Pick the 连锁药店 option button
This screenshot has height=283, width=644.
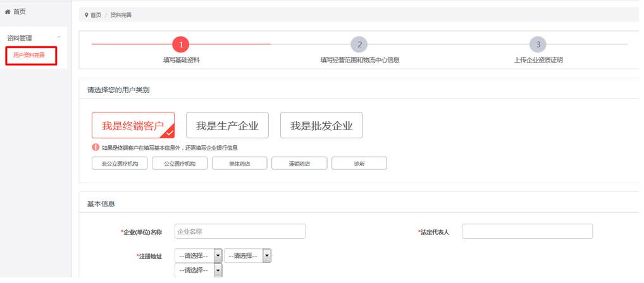click(299, 164)
